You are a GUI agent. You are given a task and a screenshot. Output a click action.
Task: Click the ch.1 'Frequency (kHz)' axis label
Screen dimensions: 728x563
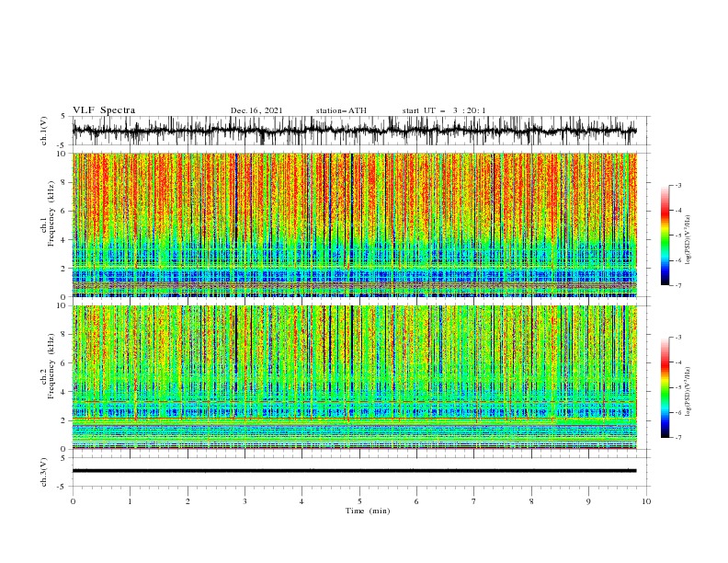51,214
